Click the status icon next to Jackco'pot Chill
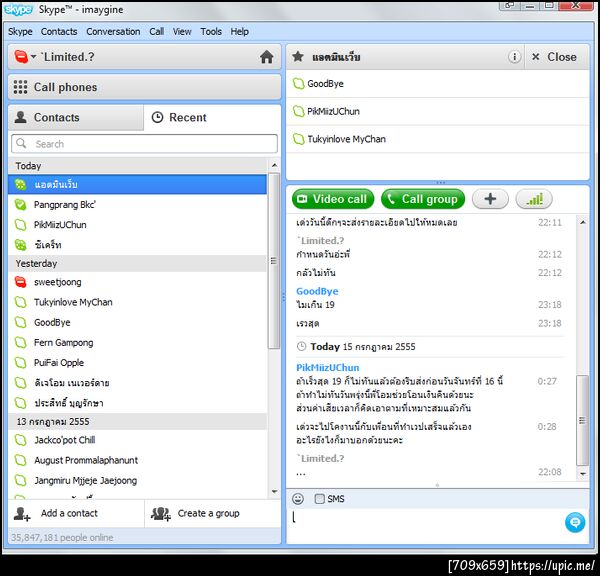This screenshot has width=600, height=576. click(x=20, y=440)
